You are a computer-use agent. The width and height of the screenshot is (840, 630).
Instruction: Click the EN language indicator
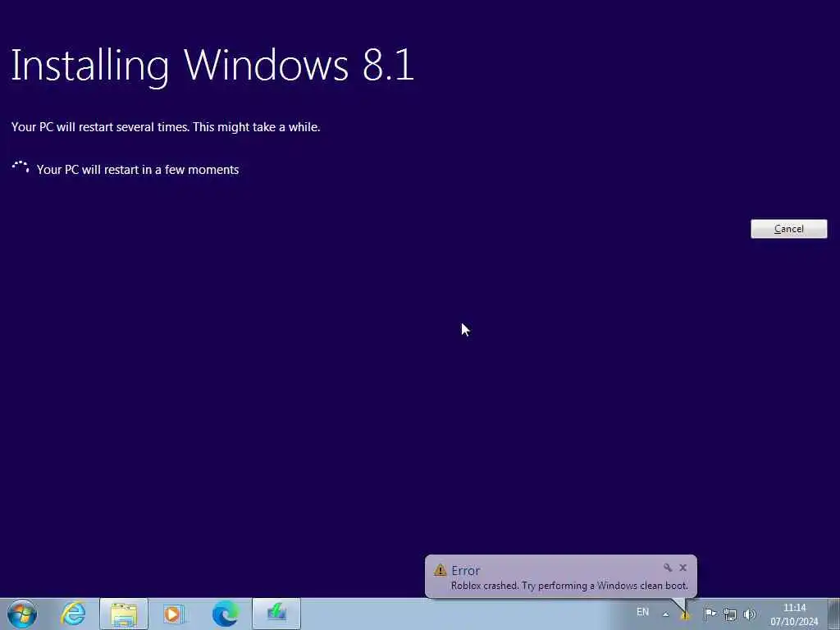click(x=643, y=612)
